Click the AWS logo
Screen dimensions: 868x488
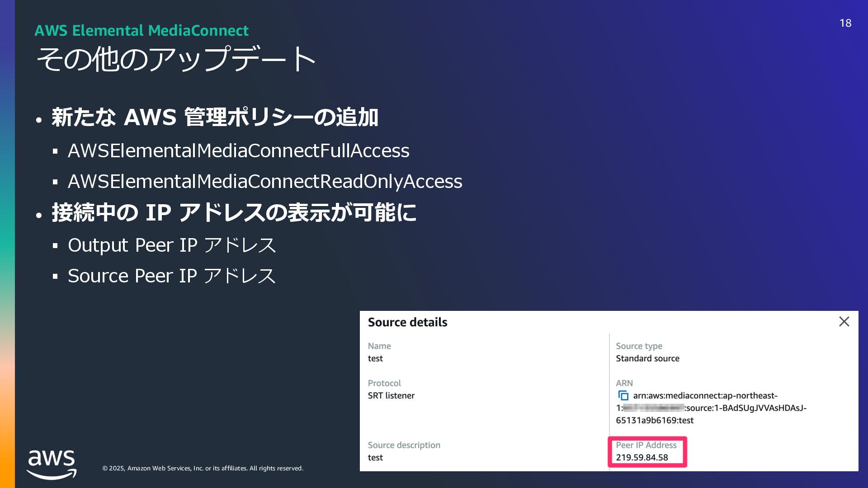52,464
